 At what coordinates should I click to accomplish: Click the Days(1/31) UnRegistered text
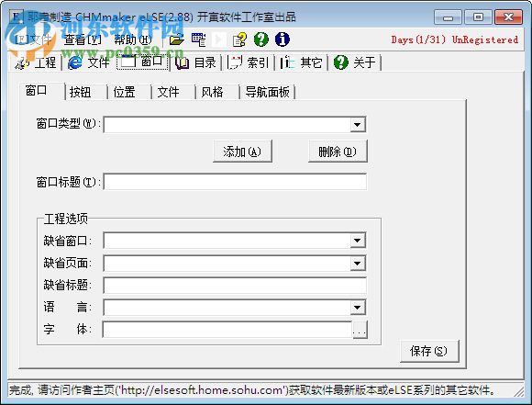455,39
